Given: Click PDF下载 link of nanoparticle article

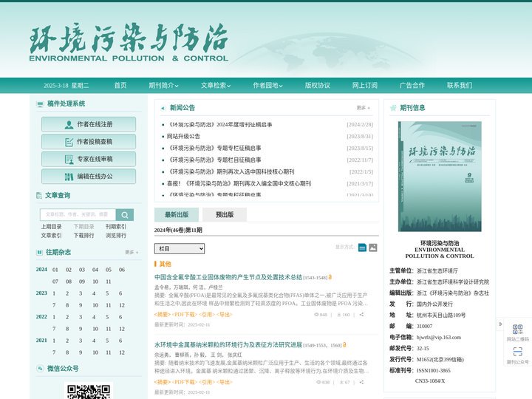Looking at the screenshot, I should coord(185,382).
